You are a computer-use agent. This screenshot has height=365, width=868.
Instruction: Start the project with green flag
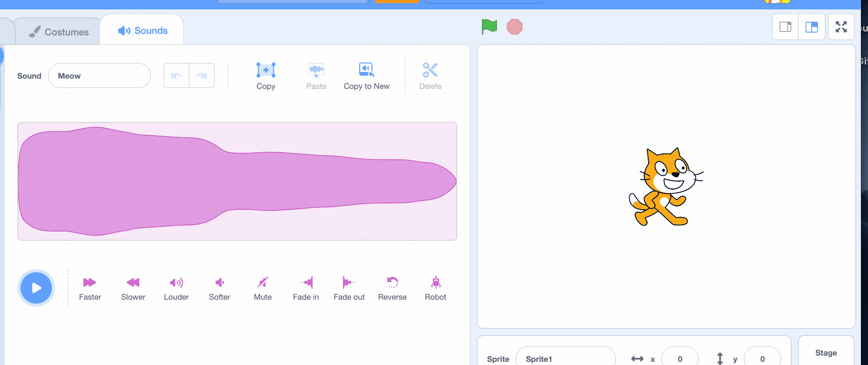tap(489, 26)
